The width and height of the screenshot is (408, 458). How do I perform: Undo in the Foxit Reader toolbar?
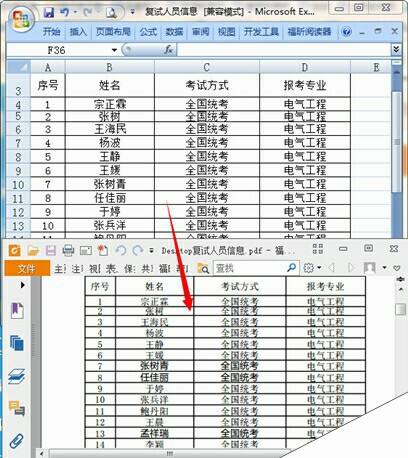[x=121, y=250]
